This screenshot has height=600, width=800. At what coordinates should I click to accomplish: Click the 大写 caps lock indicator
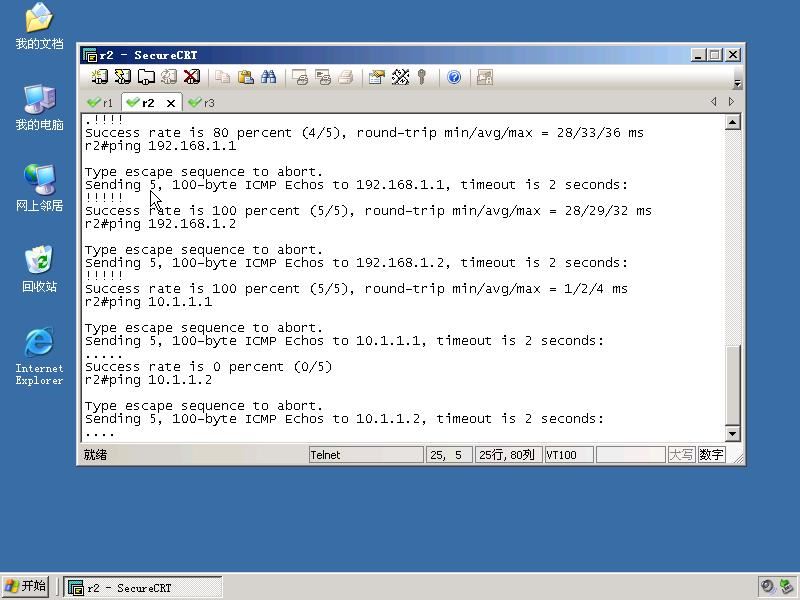pyautogui.click(x=681, y=455)
